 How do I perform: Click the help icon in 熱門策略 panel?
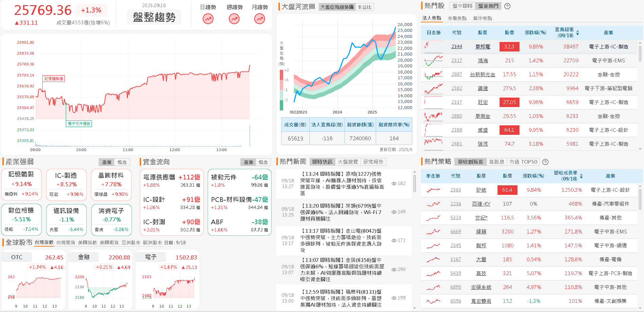point(545,162)
